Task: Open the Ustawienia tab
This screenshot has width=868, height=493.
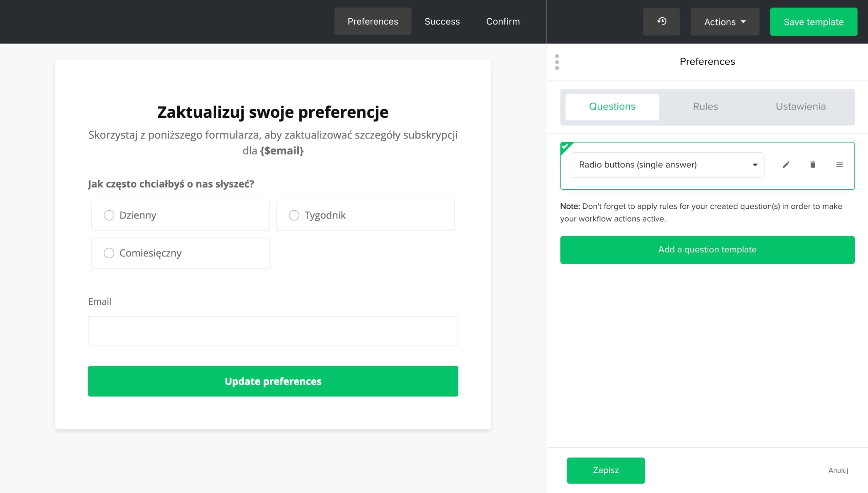Action: [801, 107]
